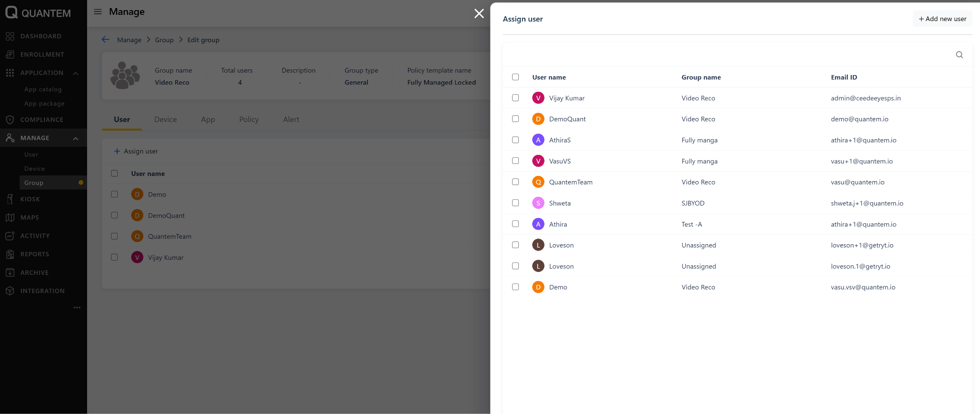This screenshot has width=980, height=414.
Task: Select the Shweta user checkbox
Action: coord(515,203)
